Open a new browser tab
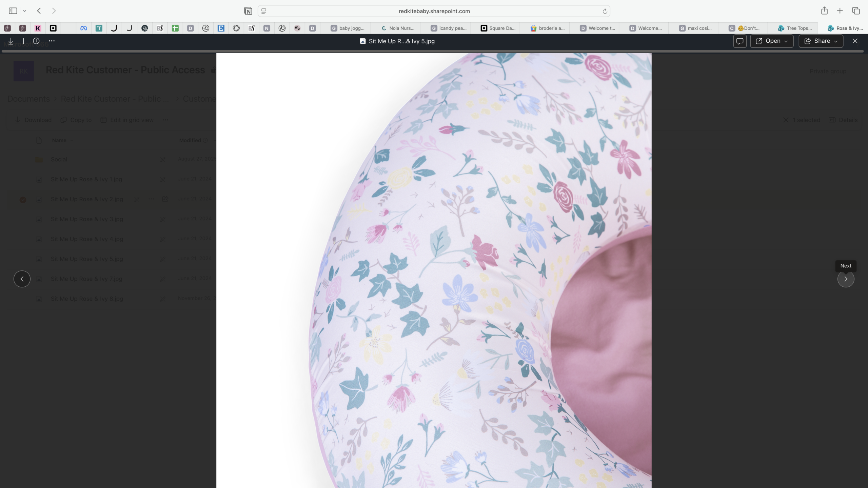This screenshot has width=868, height=488. pyautogui.click(x=840, y=11)
